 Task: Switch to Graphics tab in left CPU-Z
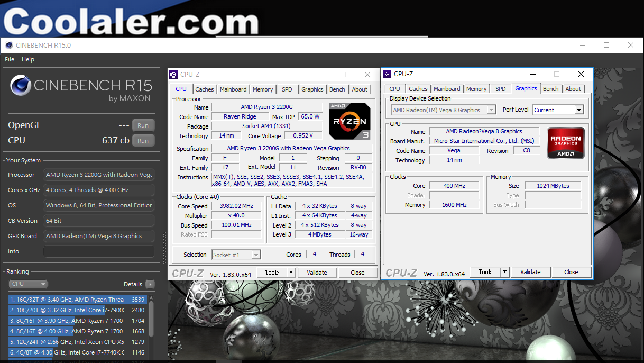tap(312, 89)
